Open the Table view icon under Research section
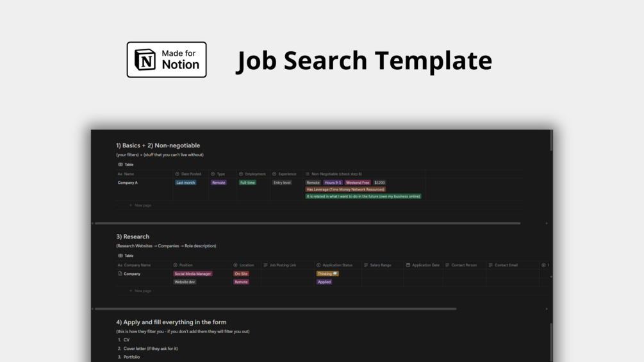 click(120, 256)
